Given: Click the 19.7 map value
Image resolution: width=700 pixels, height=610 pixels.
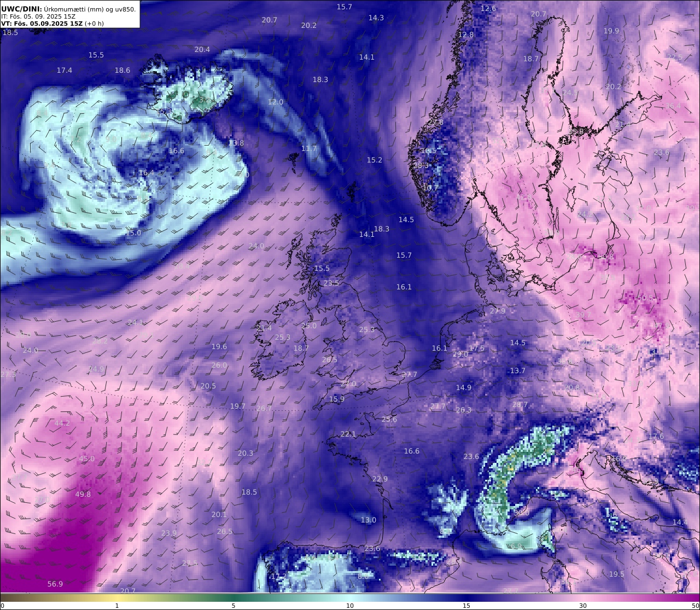Looking at the screenshot, I should [238, 406].
